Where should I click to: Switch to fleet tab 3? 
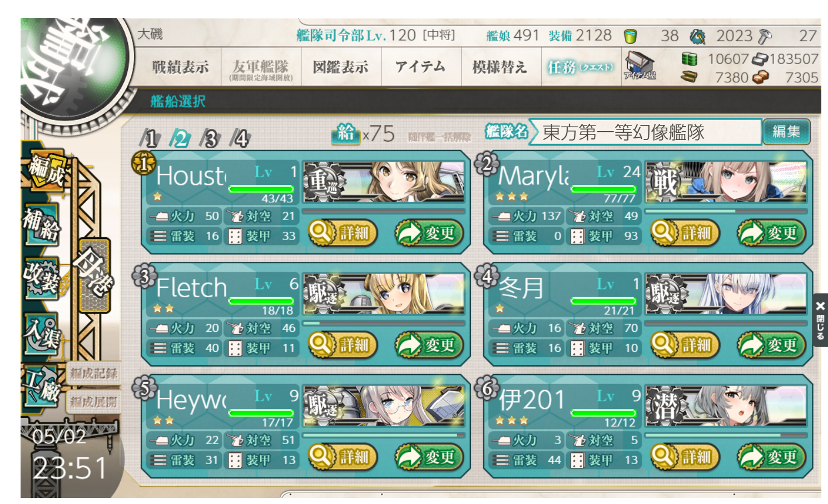(x=211, y=138)
